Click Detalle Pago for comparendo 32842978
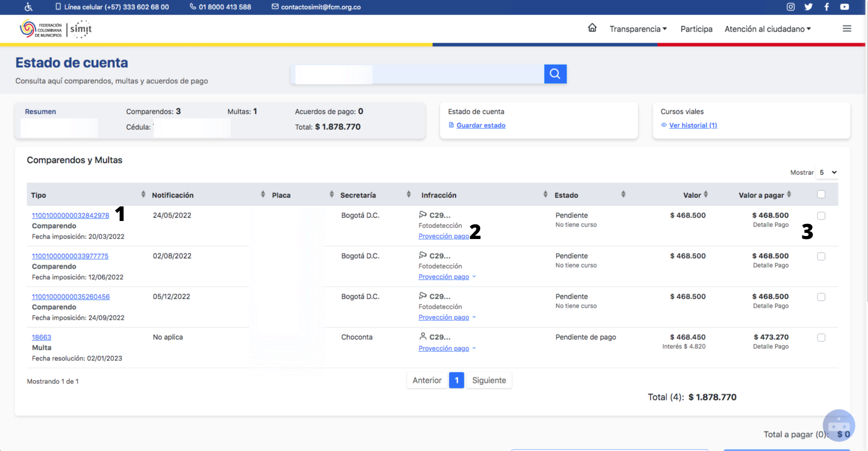Viewport: 868px width, 451px height. point(770,225)
